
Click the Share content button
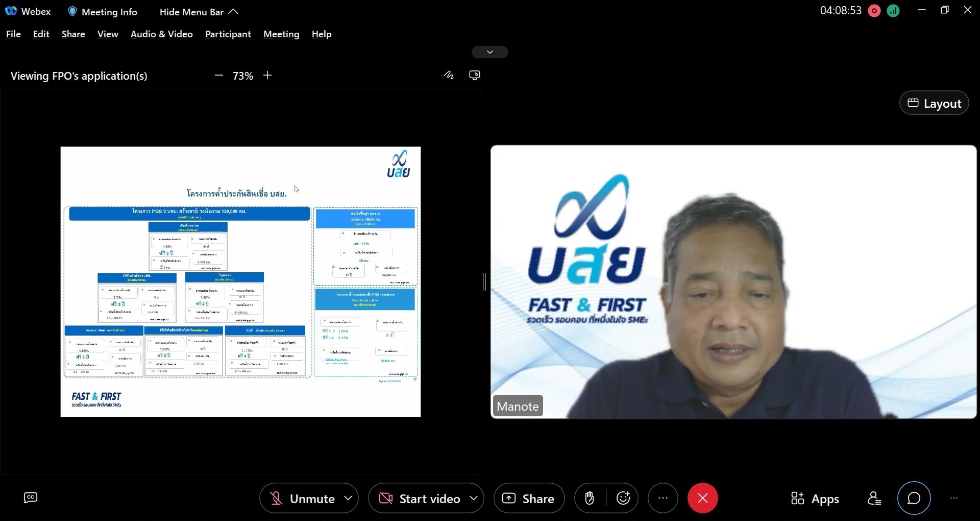click(529, 499)
